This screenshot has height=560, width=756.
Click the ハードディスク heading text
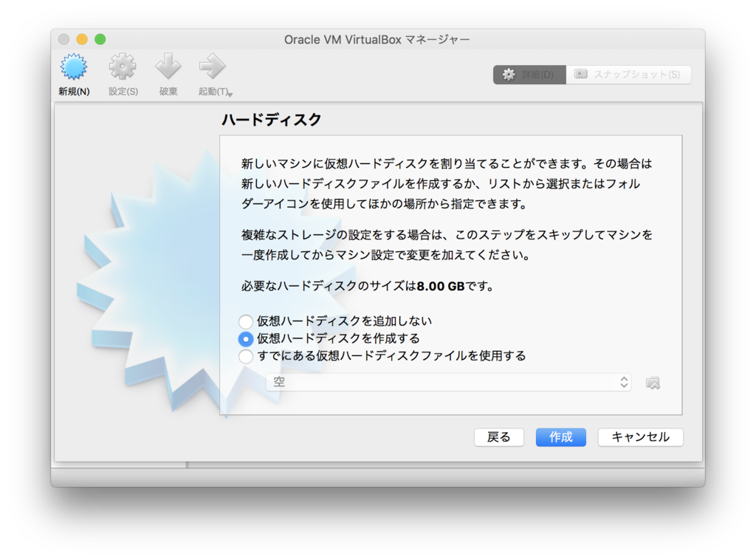tap(272, 119)
